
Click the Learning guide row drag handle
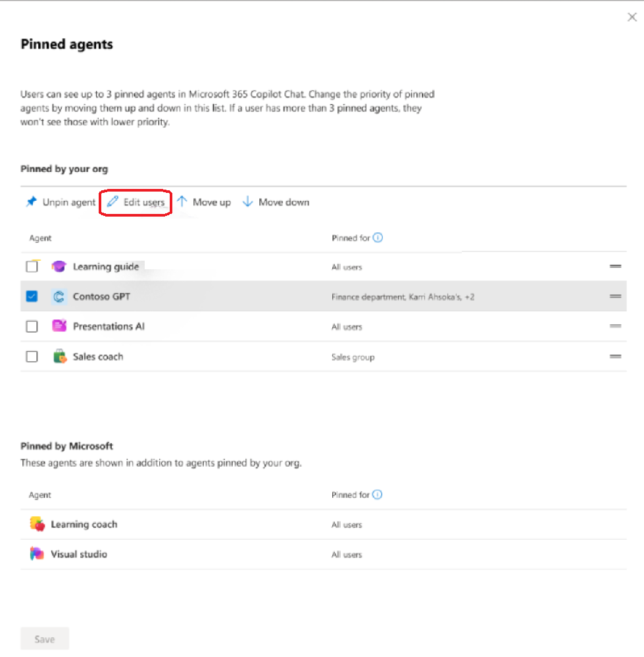(615, 267)
